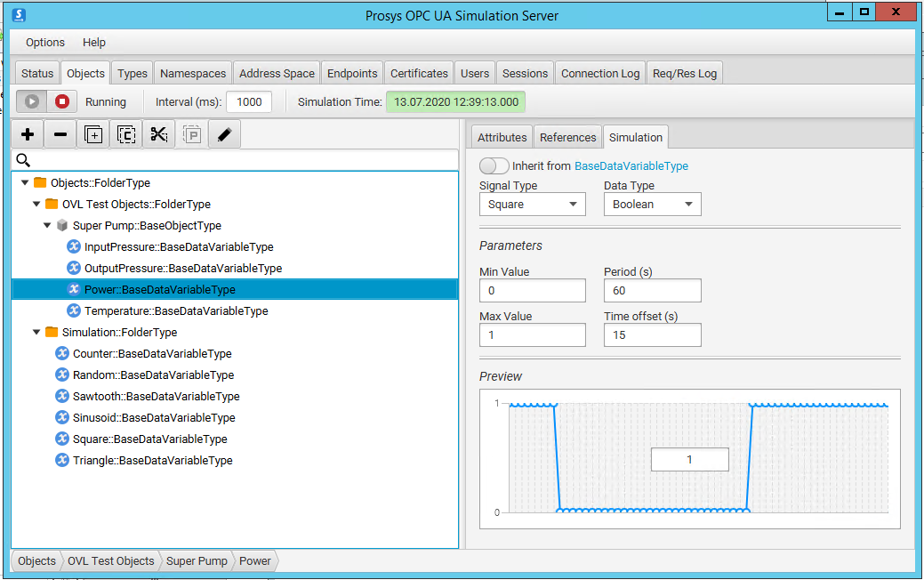Switch to the Status tab

click(37, 73)
